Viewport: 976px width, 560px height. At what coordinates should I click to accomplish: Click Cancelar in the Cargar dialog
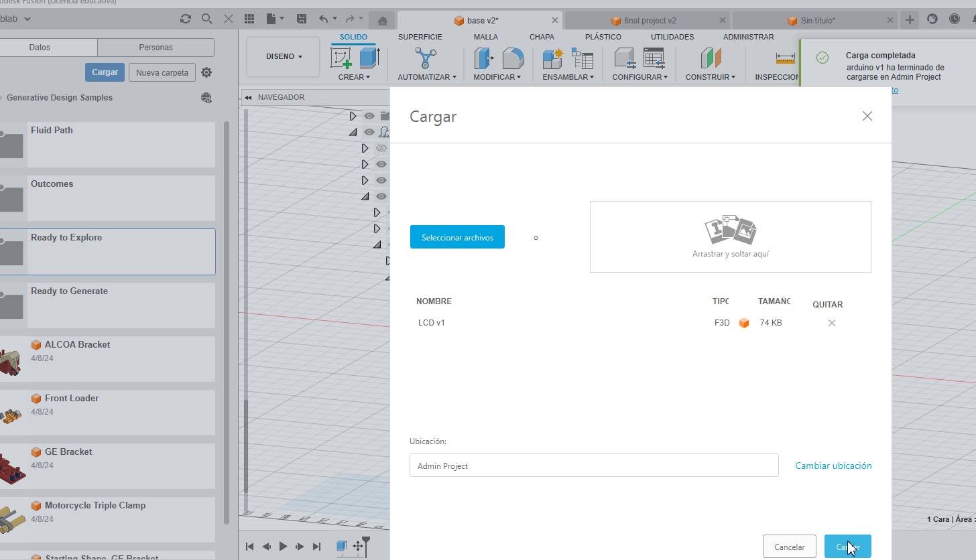coord(789,547)
